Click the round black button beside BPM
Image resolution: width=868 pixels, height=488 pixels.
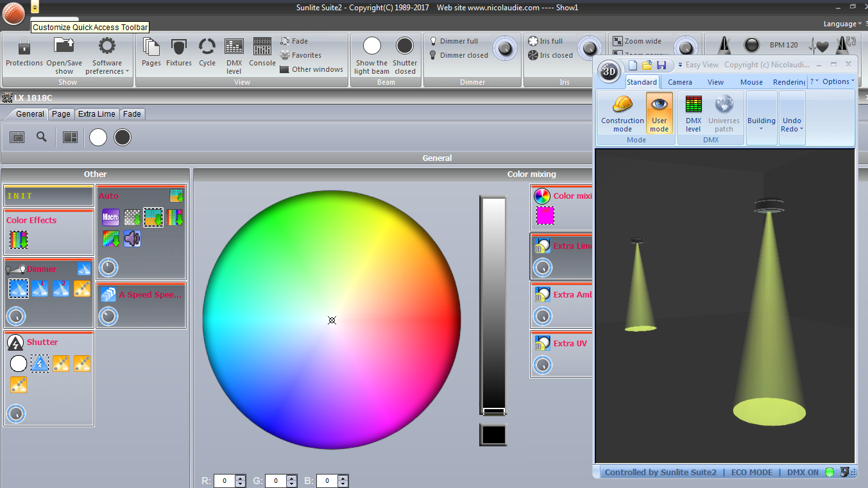[751, 46]
